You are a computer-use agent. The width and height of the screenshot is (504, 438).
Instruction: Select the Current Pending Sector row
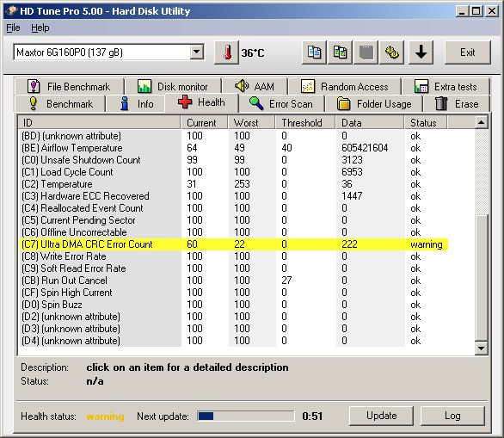(233, 220)
